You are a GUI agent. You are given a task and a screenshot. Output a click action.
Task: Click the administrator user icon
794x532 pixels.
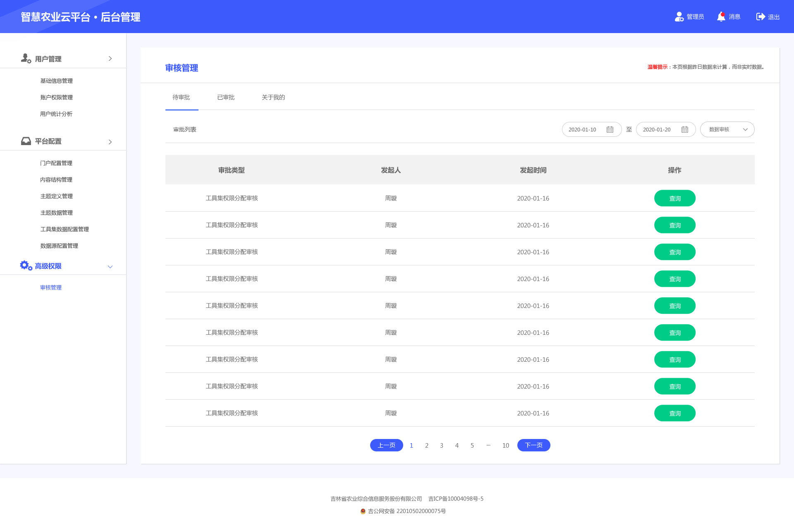tap(679, 17)
